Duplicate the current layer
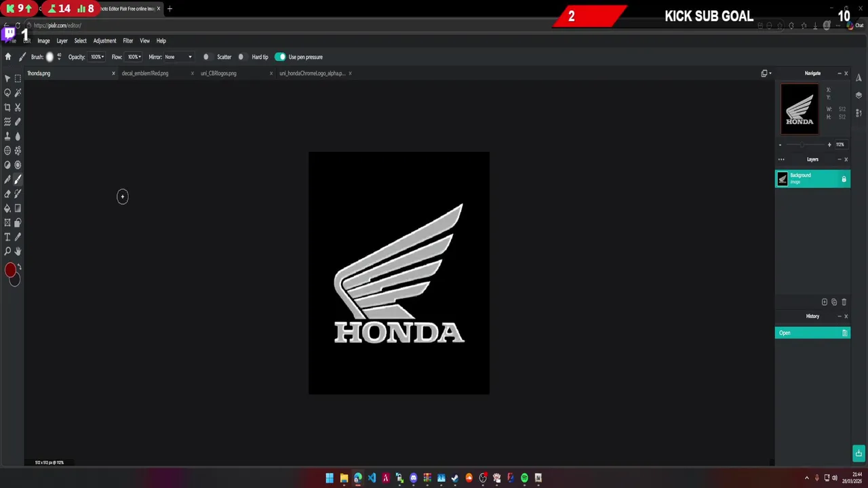 point(834,302)
